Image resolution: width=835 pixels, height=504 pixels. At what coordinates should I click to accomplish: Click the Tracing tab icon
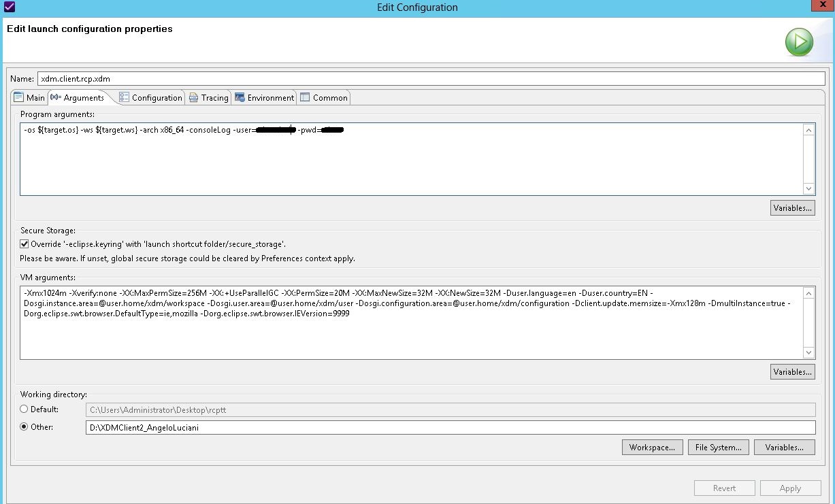click(x=194, y=97)
